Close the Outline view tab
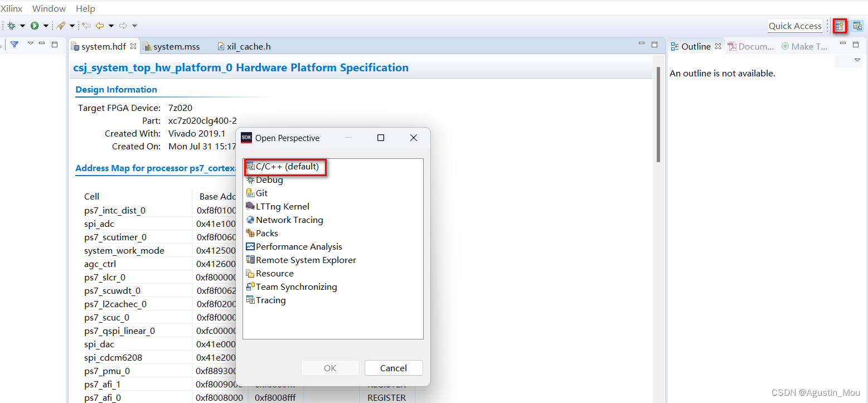Viewport: 868px width, 403px height. point(718,46)
